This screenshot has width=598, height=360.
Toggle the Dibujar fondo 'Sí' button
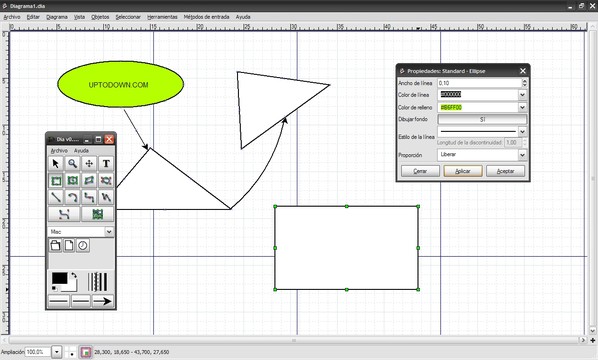point(482,119)
